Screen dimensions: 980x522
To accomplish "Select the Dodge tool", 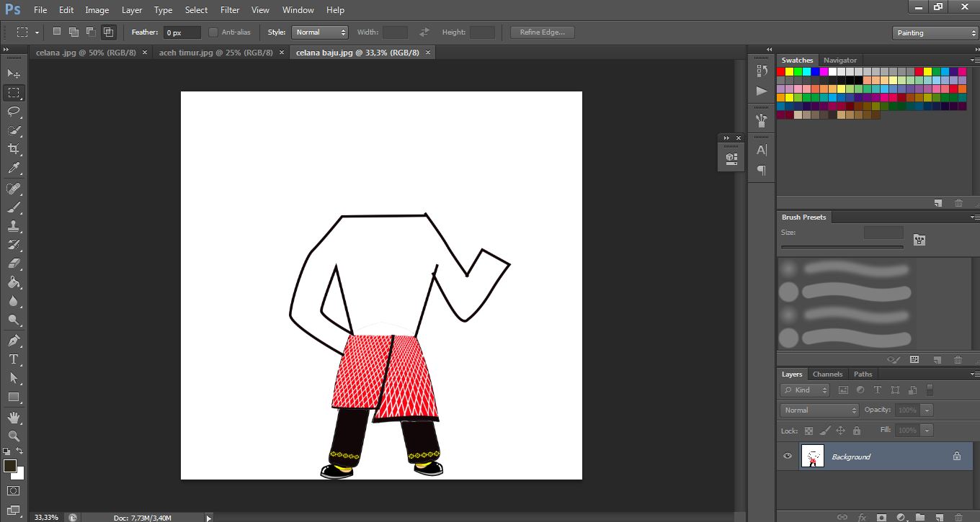I will 14,320.
